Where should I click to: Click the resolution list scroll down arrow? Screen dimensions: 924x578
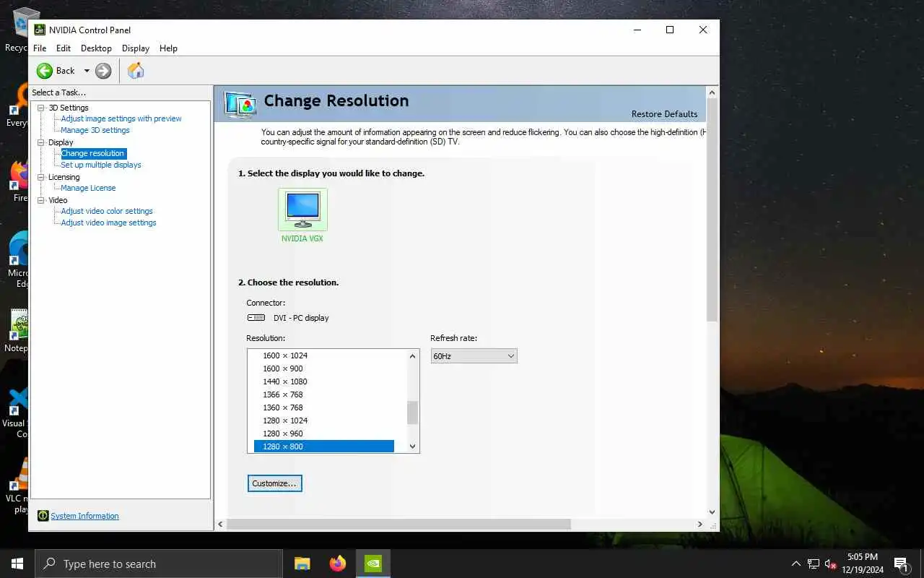(x=413, y=447)
